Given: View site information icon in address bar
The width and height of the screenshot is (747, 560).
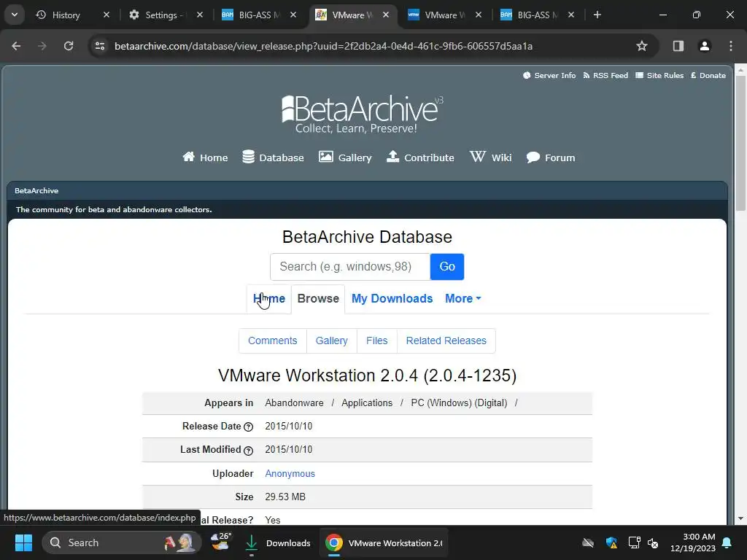Looking at the screenshot, I should pyautogui.click(x=100, y=46).
